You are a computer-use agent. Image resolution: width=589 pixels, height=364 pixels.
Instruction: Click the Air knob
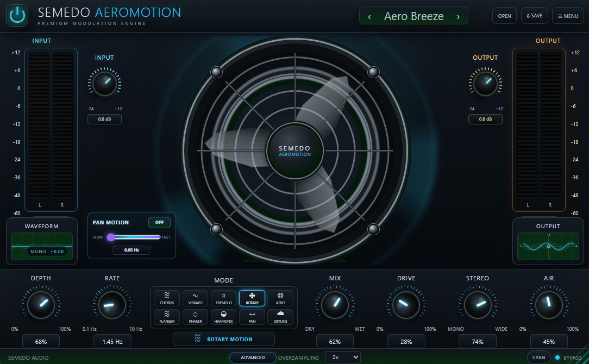pyautogui.click(x=549, y=304)
